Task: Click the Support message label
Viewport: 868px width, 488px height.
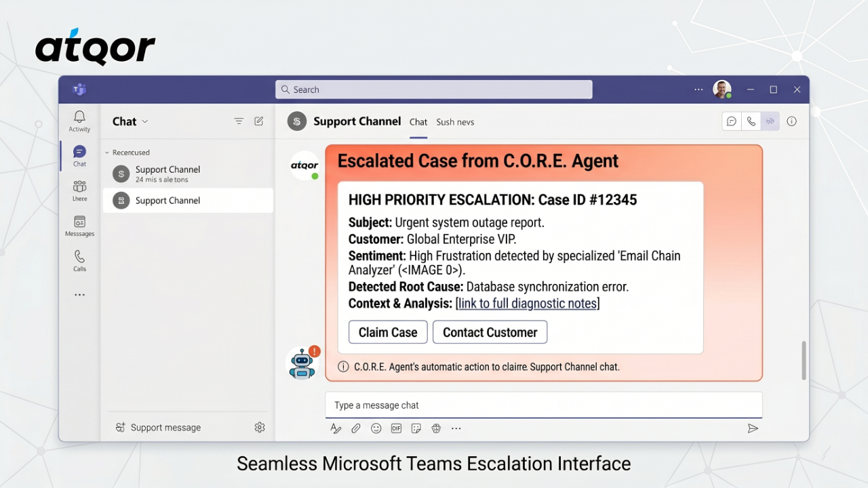Action: coord(165,428)
